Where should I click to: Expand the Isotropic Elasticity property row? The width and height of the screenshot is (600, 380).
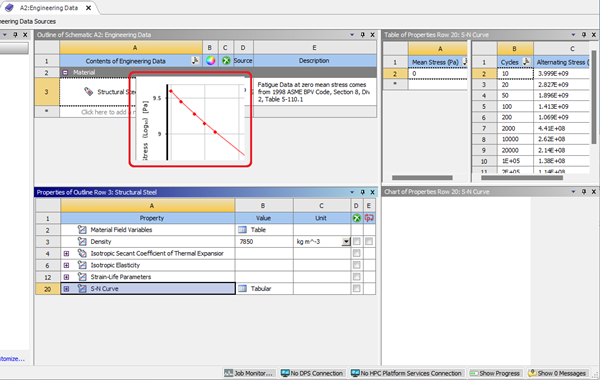pyautogui.click(x=66, y=265)
